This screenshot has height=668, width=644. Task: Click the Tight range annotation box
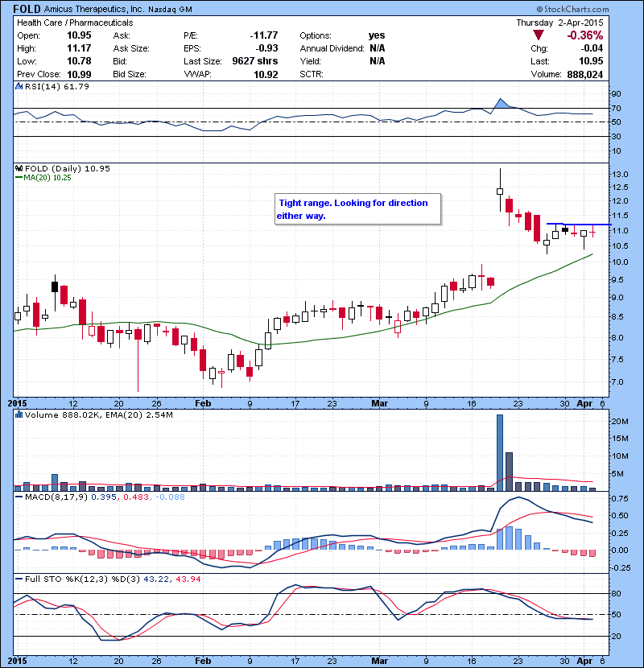tap(357, 209)
